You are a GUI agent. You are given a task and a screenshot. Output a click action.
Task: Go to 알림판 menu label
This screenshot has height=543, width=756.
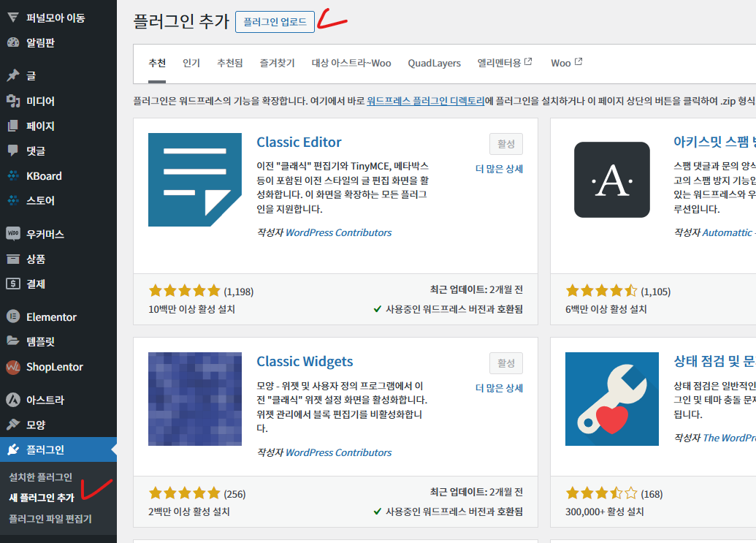tap(40, 42)
